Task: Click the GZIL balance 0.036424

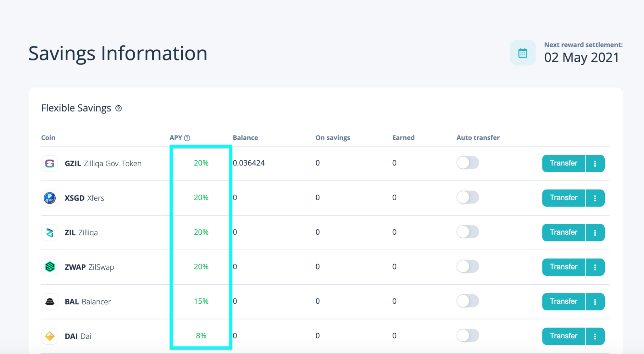Action: tap(249, 163)
